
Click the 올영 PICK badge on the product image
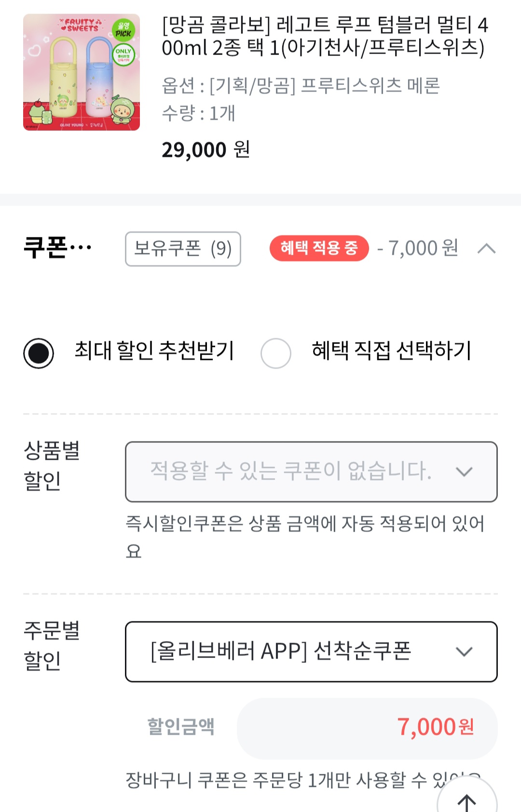pyautogui.click(x=123, y=30)
